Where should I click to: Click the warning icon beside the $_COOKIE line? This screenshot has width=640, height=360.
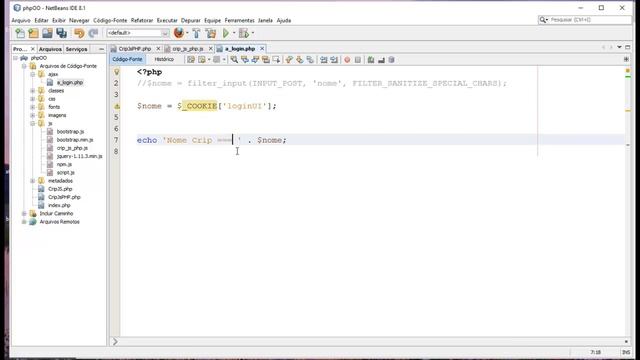pyautogui.click(x=117, y=106)
